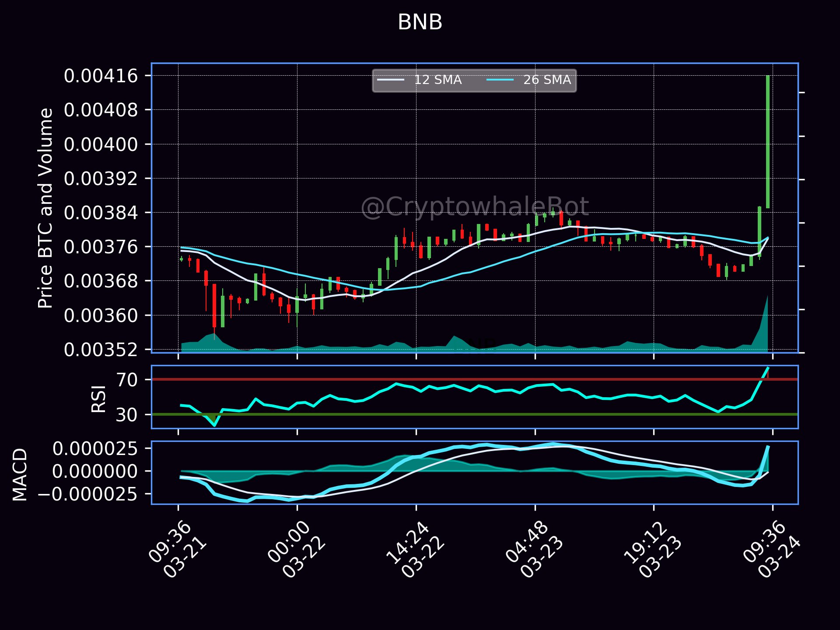This screenshot has width=840, height=630.
Task: Click the 09:36 03-24 time label
Action: (x=772, y=549)
